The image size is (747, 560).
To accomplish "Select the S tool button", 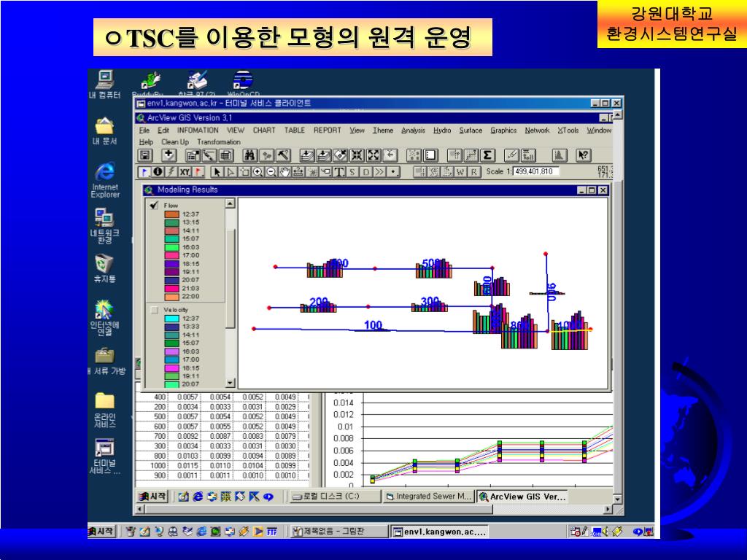I will (x=352, y=172).
